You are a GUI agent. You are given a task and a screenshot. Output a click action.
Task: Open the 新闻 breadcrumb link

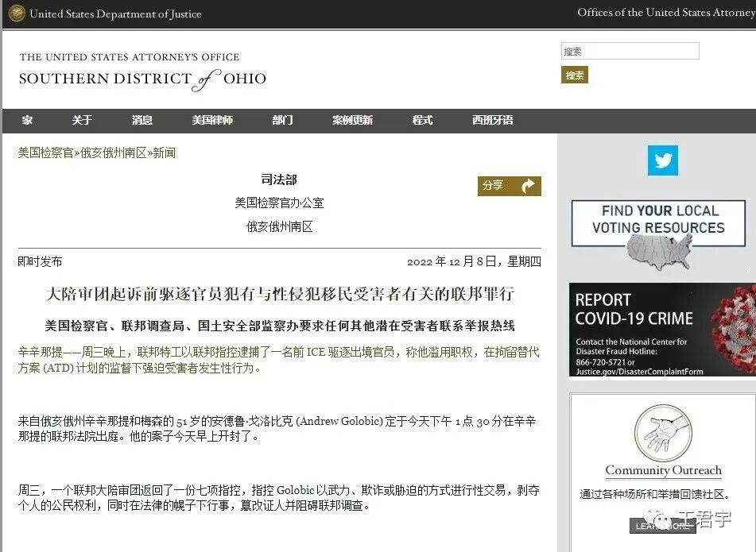pyautogui.click(x=165, y=152)
